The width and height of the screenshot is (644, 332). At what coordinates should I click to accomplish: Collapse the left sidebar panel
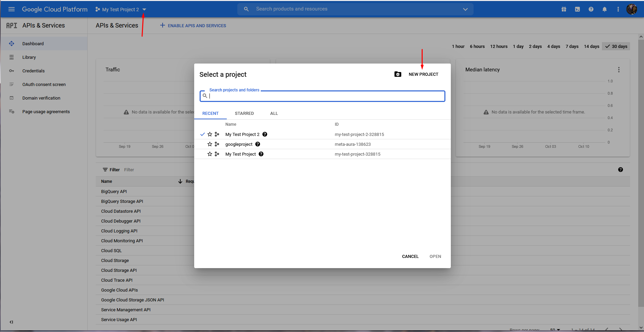[11, 322]
